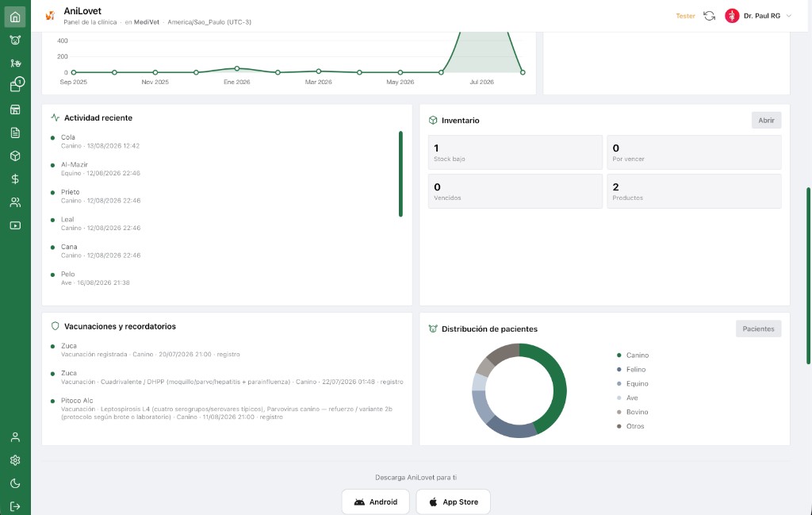
Task: Toggle dark mode moon icon
Action: tap(15, 483)
